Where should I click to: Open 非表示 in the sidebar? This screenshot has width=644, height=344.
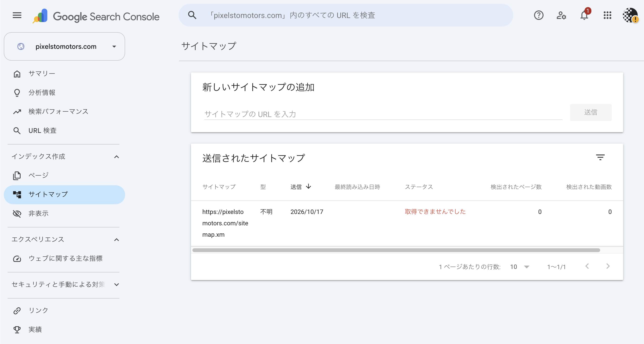pos(64,213)
